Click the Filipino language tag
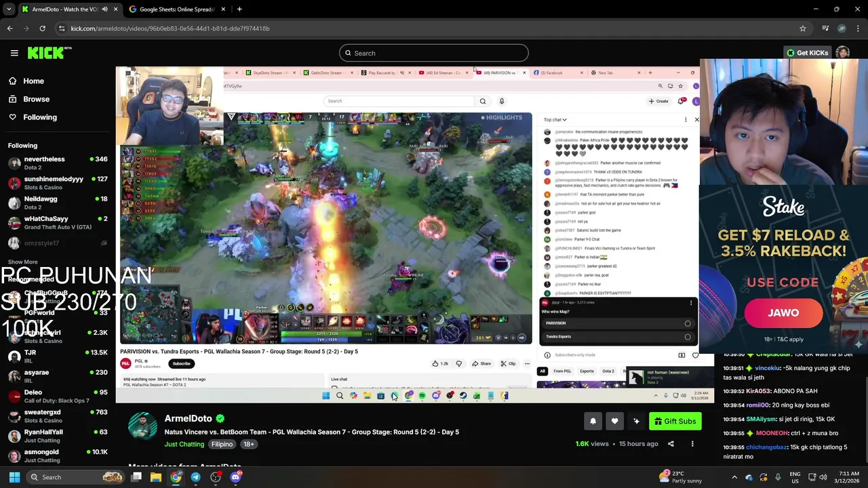 (222, 444)
